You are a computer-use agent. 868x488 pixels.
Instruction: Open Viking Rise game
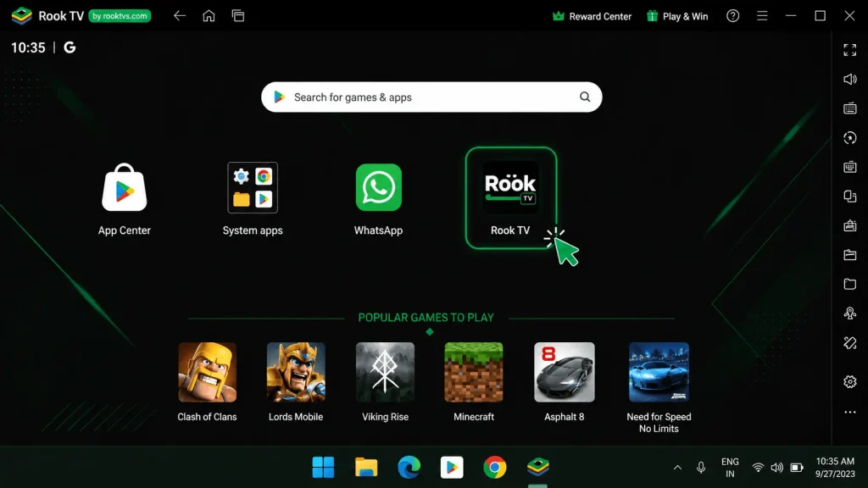coord(386,382)
